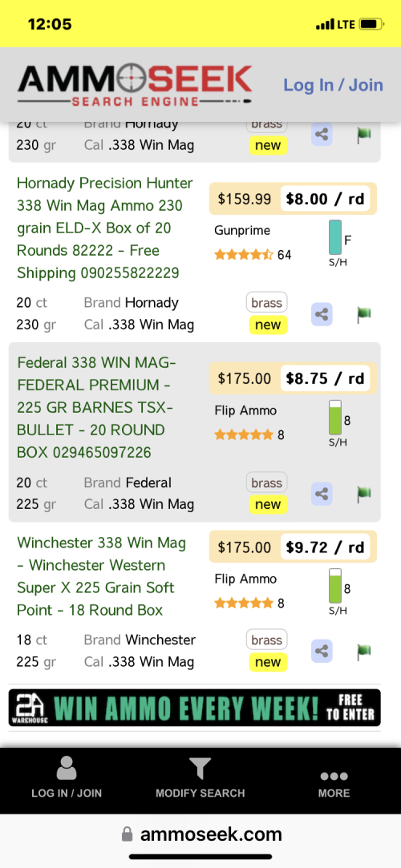The height and width of the screenshot is (868, 401).
Task: Tap the Log In / Join person icon
Action: [x=67, y=769]
